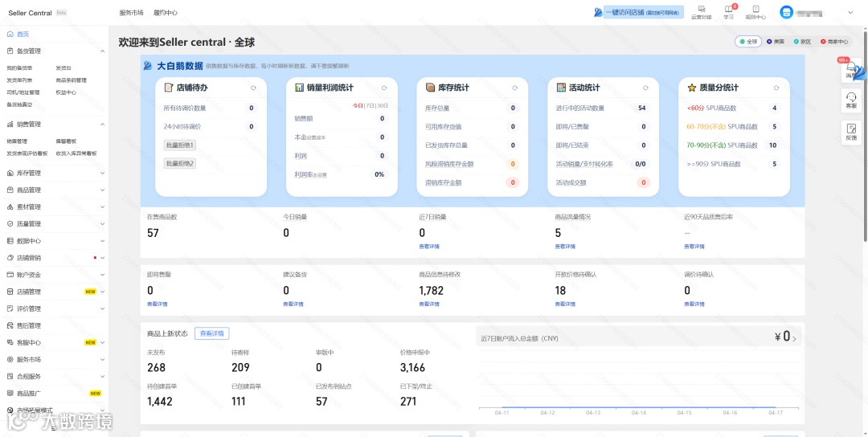
Task: Click the 备货管理 clipboard icon
Action: 10,51
